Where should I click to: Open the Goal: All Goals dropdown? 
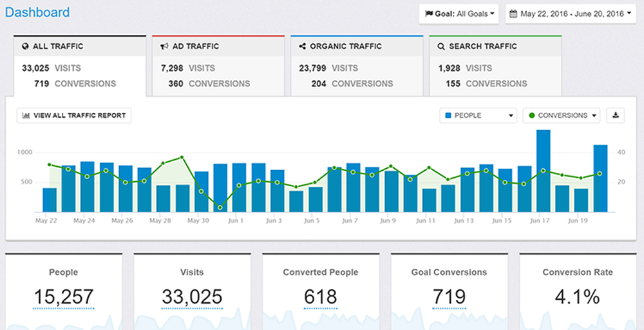459,14
